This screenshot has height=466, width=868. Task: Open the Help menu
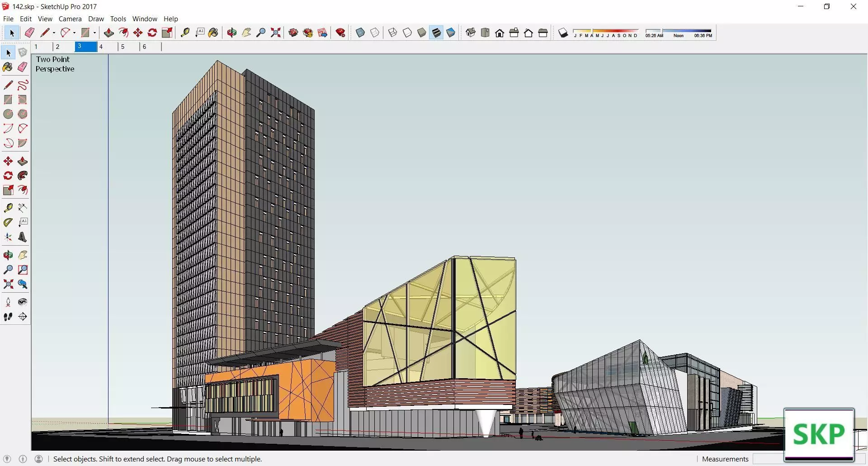[171, 19]
